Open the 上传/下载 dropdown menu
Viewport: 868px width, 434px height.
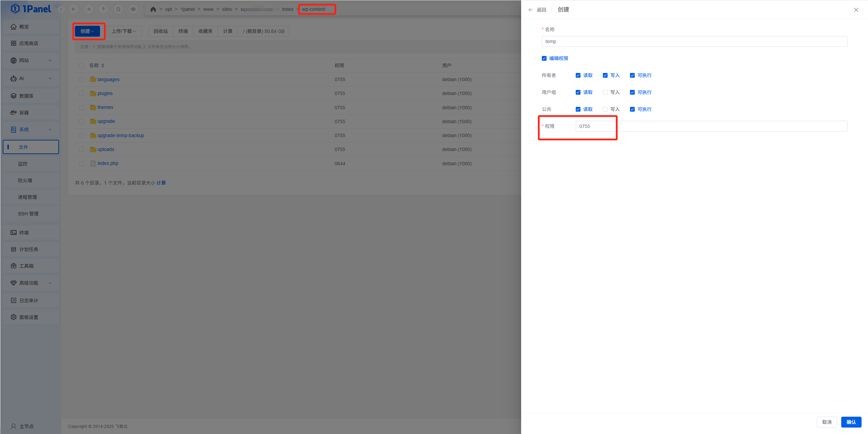(124, 31)
